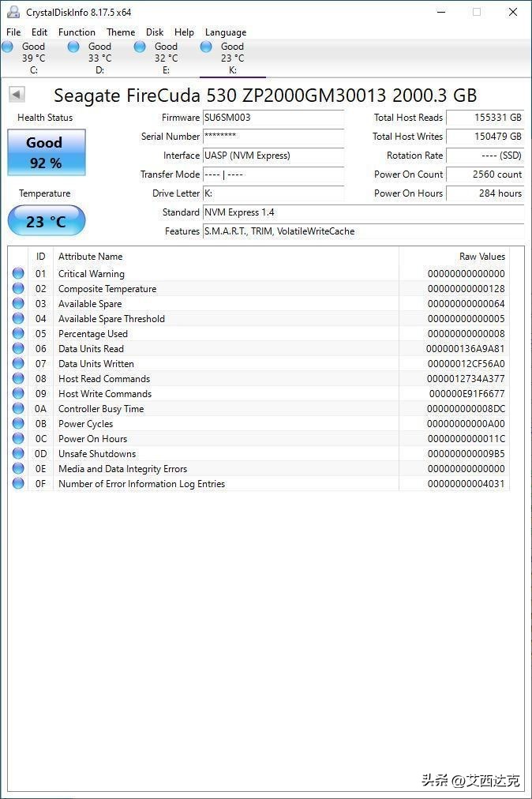This screenshot has width=532, height=799.
Task: Click status orb for Available Spare row 03
Action: [x=18, y=303]
